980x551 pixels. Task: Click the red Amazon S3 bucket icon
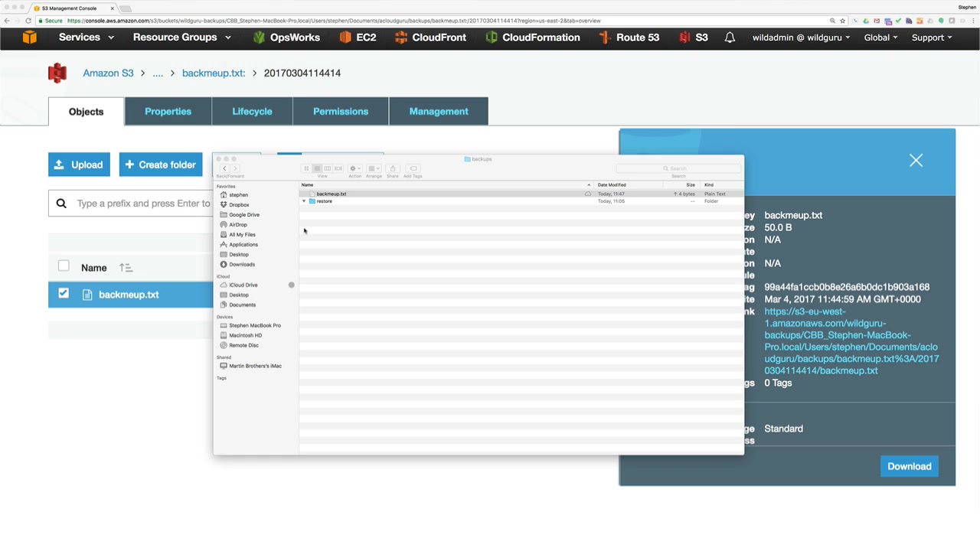(x=57, y=73)
